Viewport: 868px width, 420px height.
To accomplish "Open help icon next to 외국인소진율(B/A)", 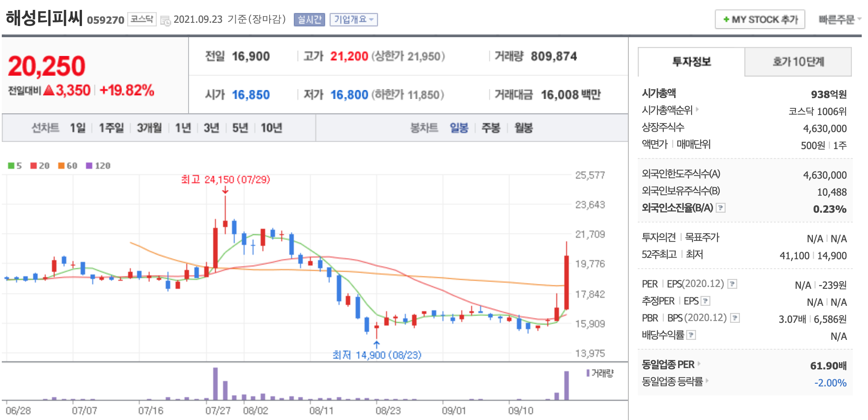I will click(x=721, y=208).
